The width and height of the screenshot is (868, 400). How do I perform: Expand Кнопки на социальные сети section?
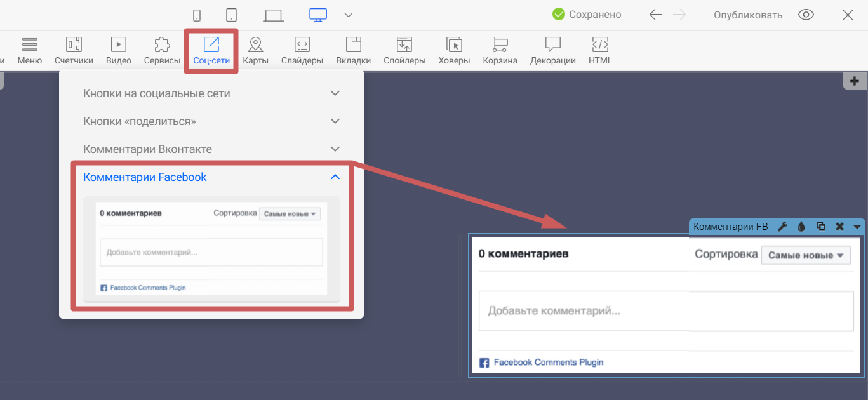(211, 93)
